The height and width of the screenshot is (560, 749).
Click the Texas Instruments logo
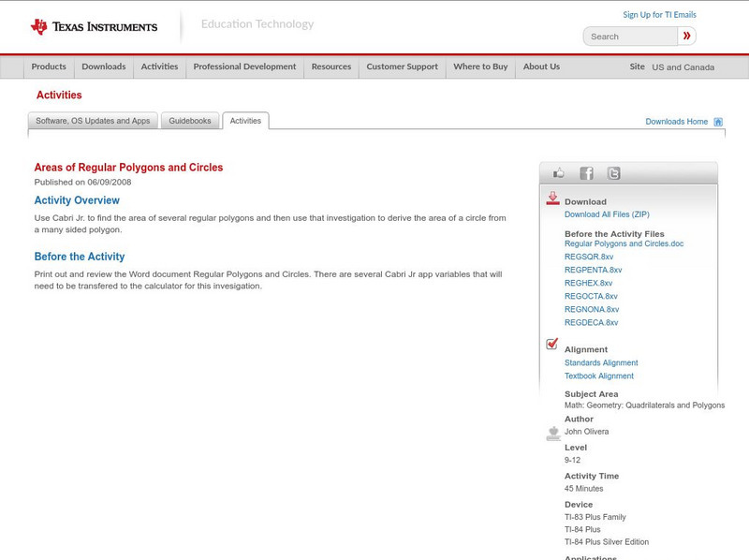[x=94, y=27]
